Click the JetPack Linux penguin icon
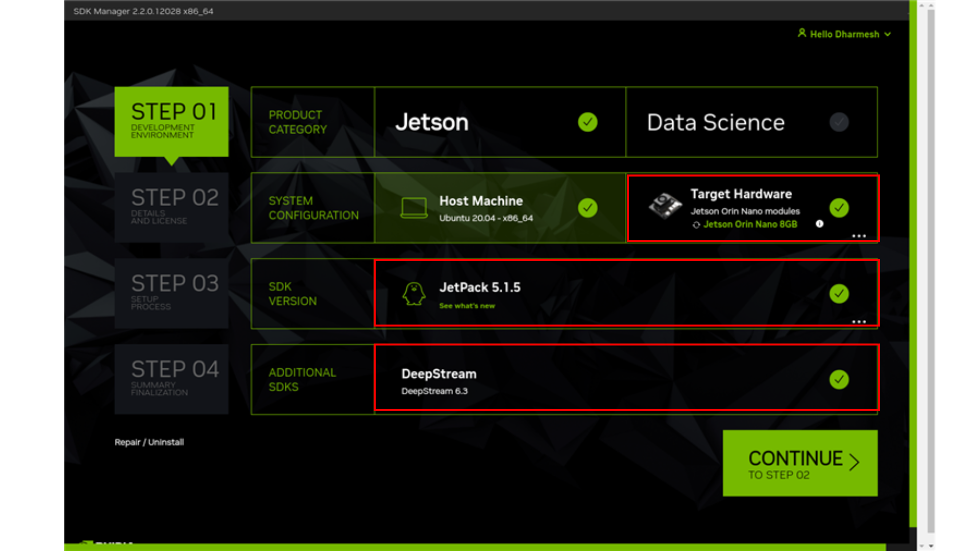Image resolution: width=980 pixels, height=551 pixels. coord(414,294)
